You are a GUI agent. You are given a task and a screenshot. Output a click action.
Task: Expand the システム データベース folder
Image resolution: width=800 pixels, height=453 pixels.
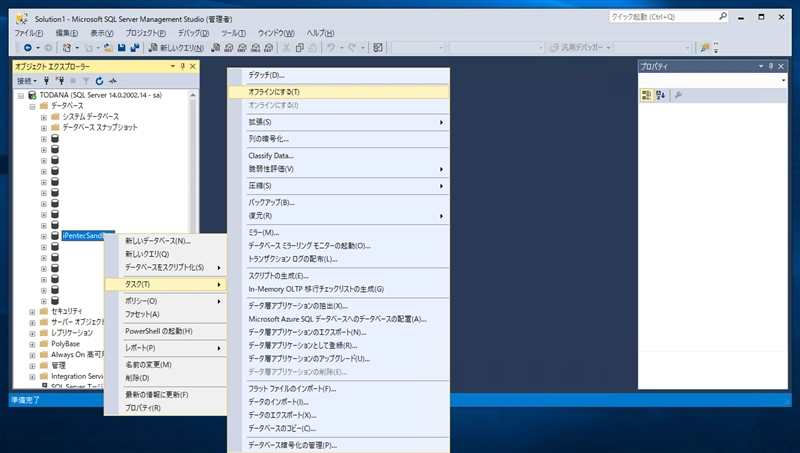point(43,117)
